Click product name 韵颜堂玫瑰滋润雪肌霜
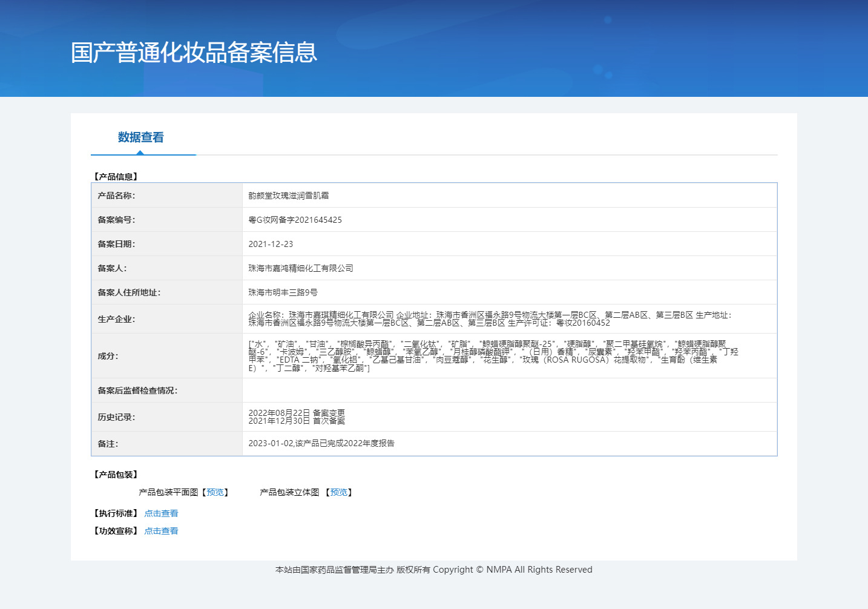Screen dimensions: 868x609 pos(289,196)
